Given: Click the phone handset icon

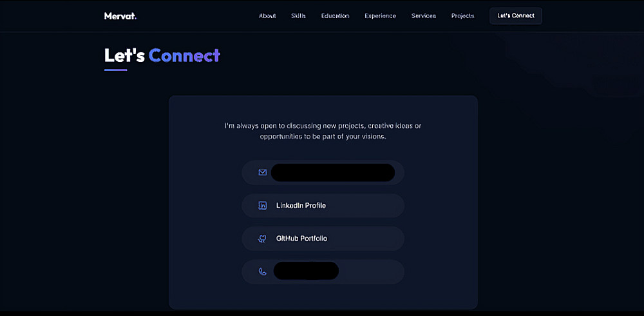Looking at the screenshot, I should (x=263, y=272).
